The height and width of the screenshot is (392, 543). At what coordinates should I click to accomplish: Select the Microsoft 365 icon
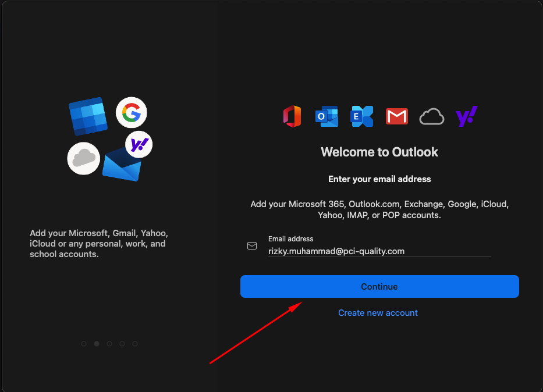click(x=292, y=116)
